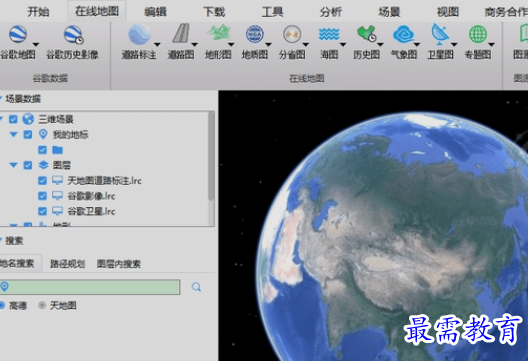Select the 气象图 weather icon
Image resolution: width=528 pixels, height=361 pixels.
click(403, 34)
